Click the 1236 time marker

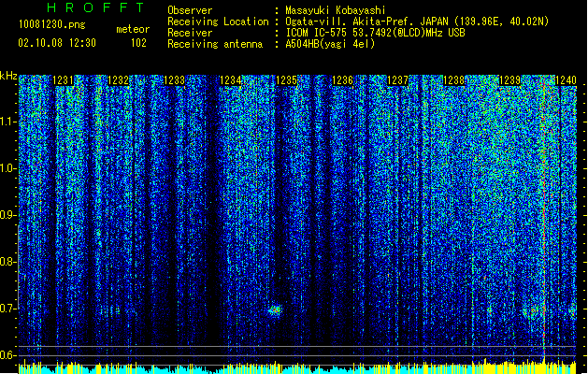point(342,80)
